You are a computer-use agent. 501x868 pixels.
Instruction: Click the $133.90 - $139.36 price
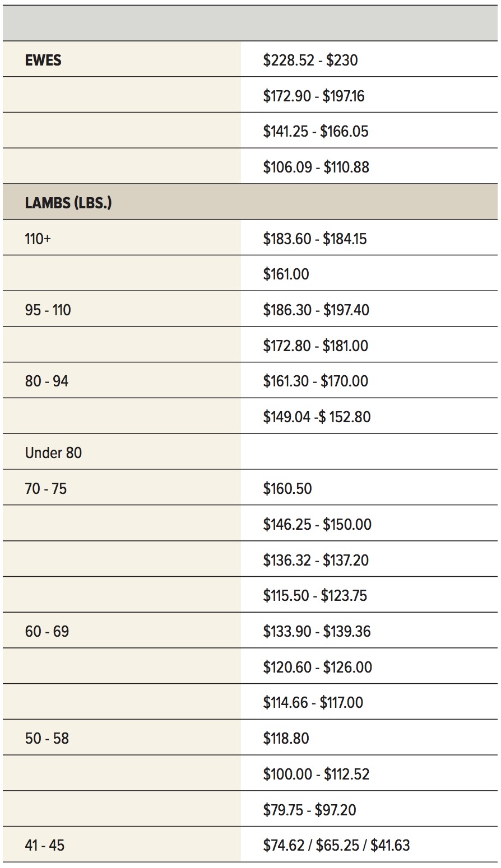(x=317, y=632)
